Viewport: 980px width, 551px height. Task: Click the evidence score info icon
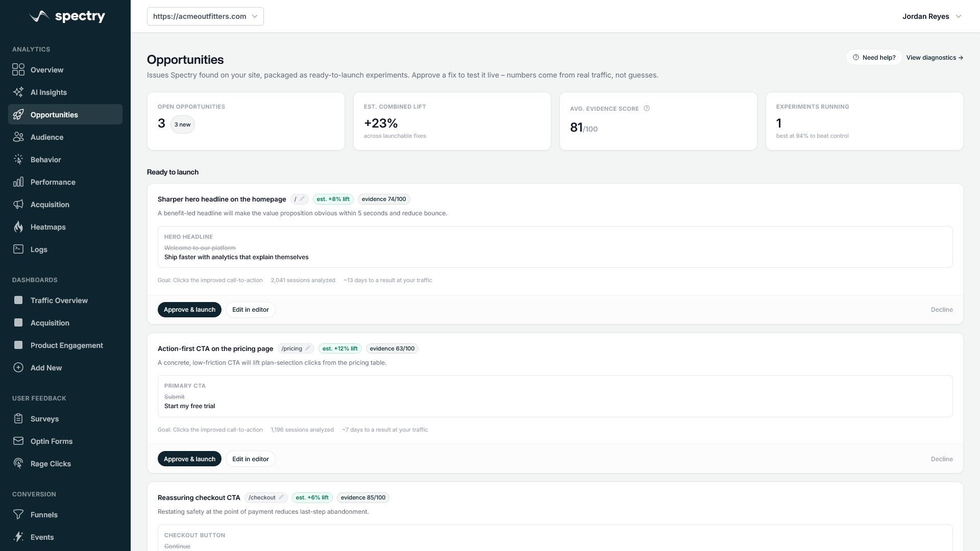[647, 109]
